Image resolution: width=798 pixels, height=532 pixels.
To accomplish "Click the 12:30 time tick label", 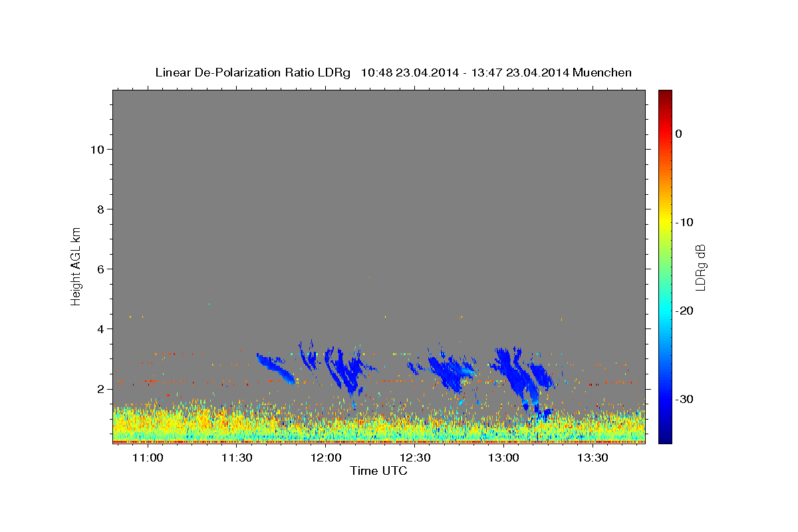I will 414,458.
